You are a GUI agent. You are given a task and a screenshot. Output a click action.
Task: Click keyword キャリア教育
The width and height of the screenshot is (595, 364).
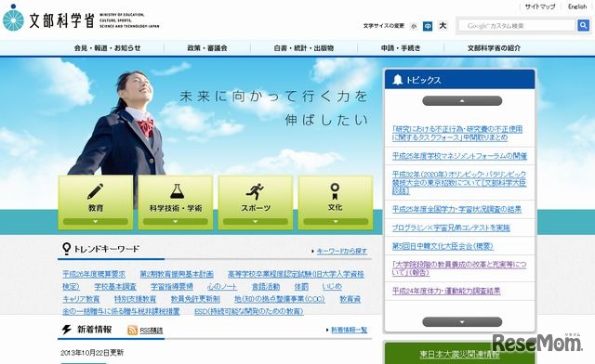coord(81,299)
